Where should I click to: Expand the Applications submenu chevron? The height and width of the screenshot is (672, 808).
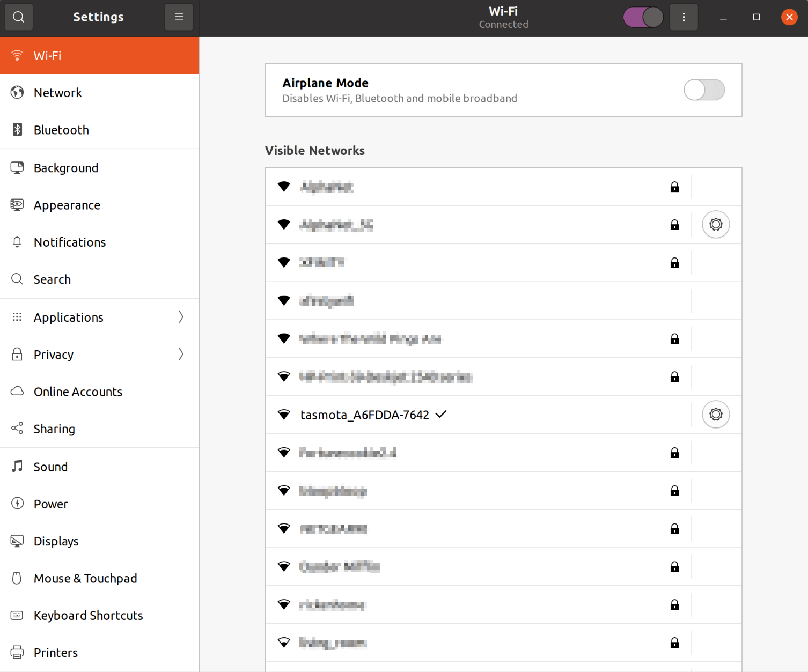pyautogui.click(x=181, y=317)
